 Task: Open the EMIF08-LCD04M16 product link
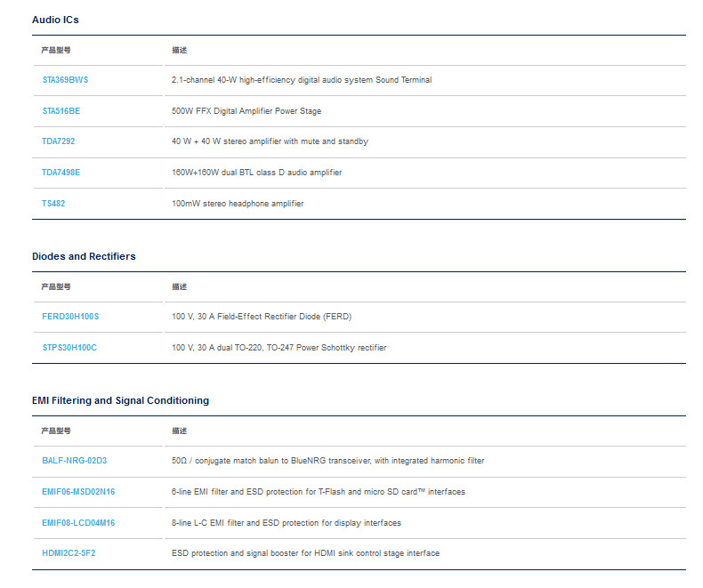pos(78,522)
